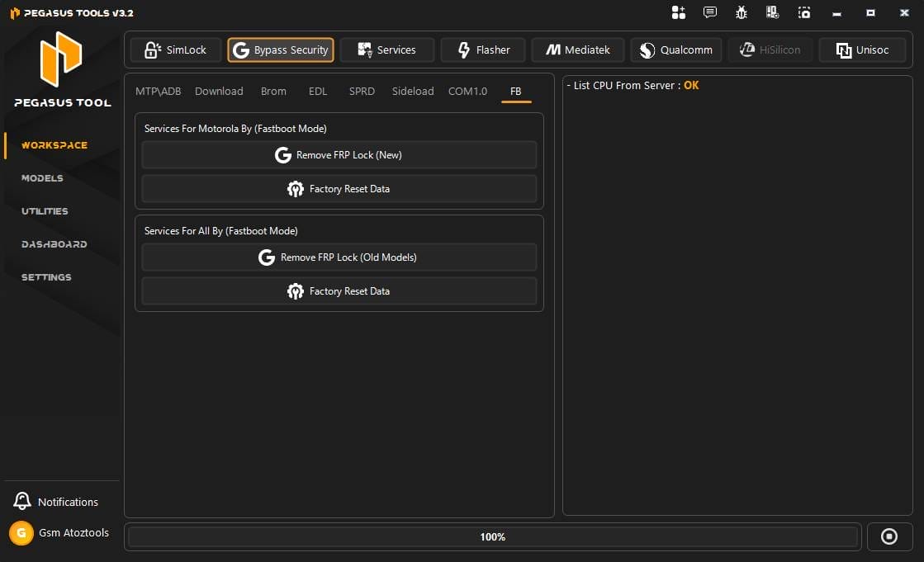Open the Settings section in the sidebar
The height and width of the screenshot is (562, 924).
[x=45, y=277]
